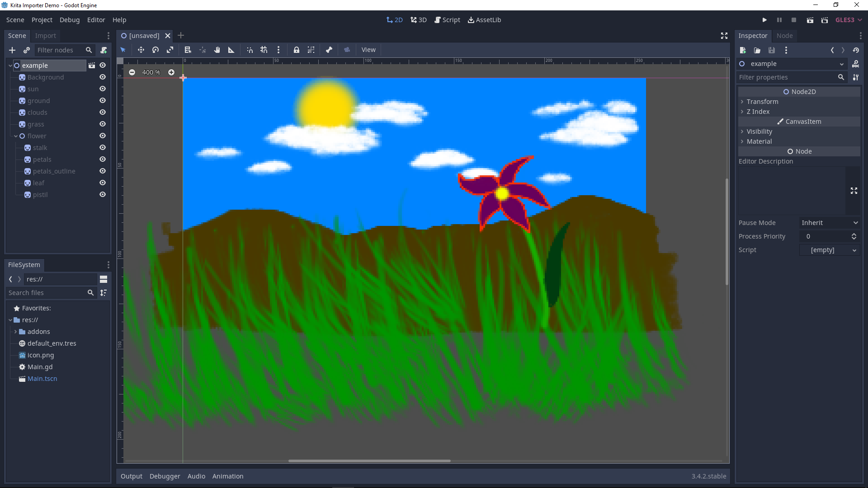Select the Move Mode tool
Screen dimensions: 868x488
pos(141,50)
